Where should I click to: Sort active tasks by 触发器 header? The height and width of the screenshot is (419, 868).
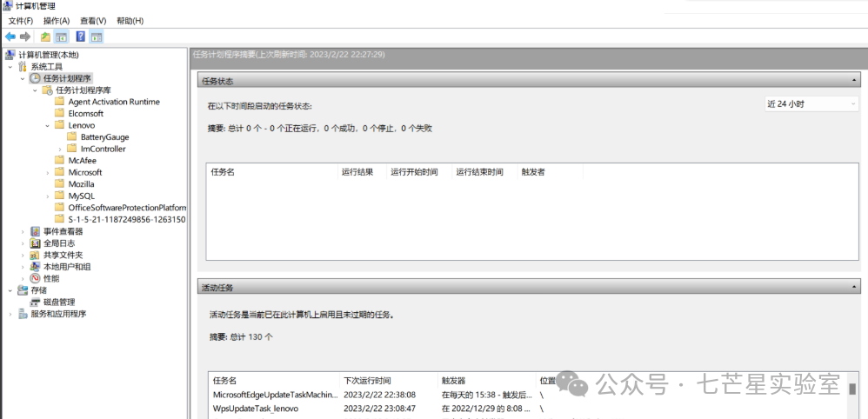486,381
